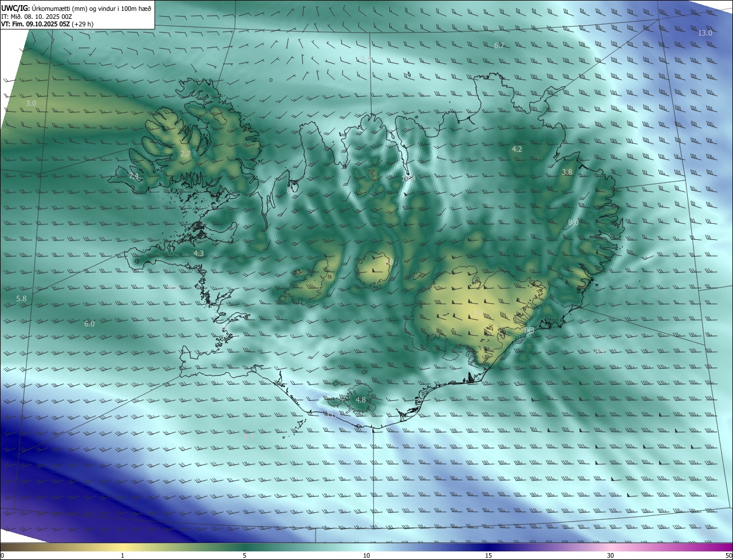The image size is (733, 560).
Task: Click the 5.8 value label on the map
Action: 21,298
